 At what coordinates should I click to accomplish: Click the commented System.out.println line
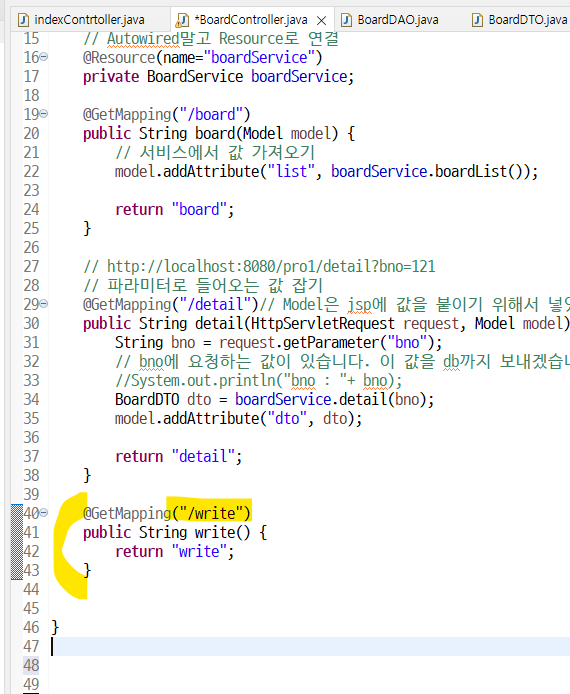click(258, 381)
